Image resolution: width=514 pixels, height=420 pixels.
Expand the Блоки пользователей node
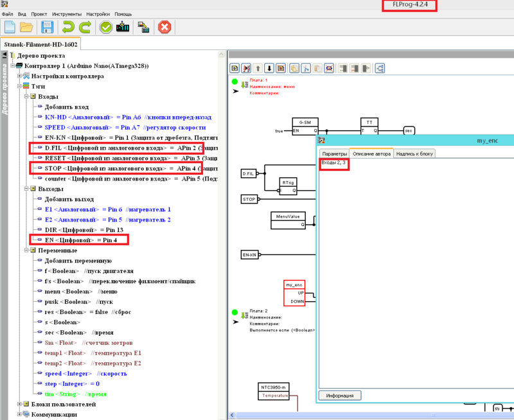coord(19,405)
